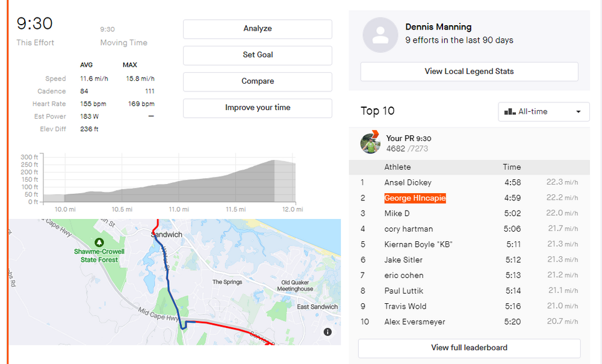The image size is (602, 364).
Task: Click Dennis Manning's avatar placeholder icon
Action: tap(380, 35)
